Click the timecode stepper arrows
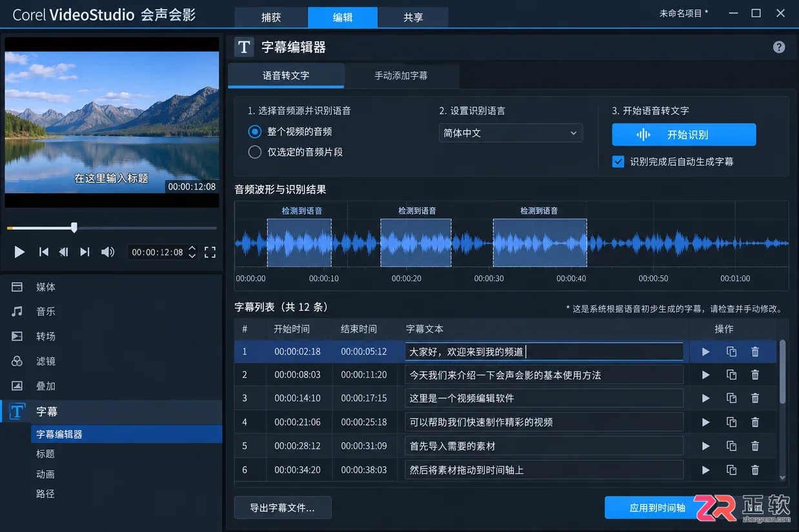The height and width of the screenshot is (532, 799). pyautogui.click(x=192, y=252)
